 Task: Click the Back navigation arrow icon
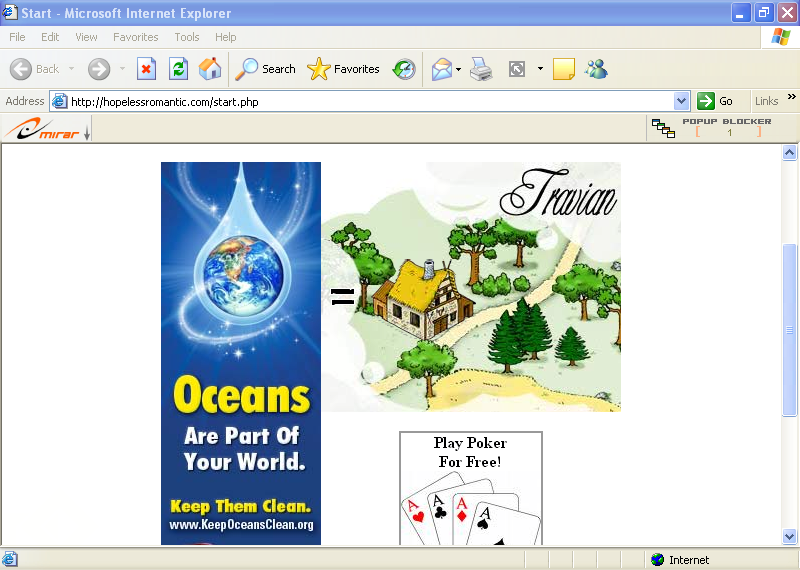21,69
